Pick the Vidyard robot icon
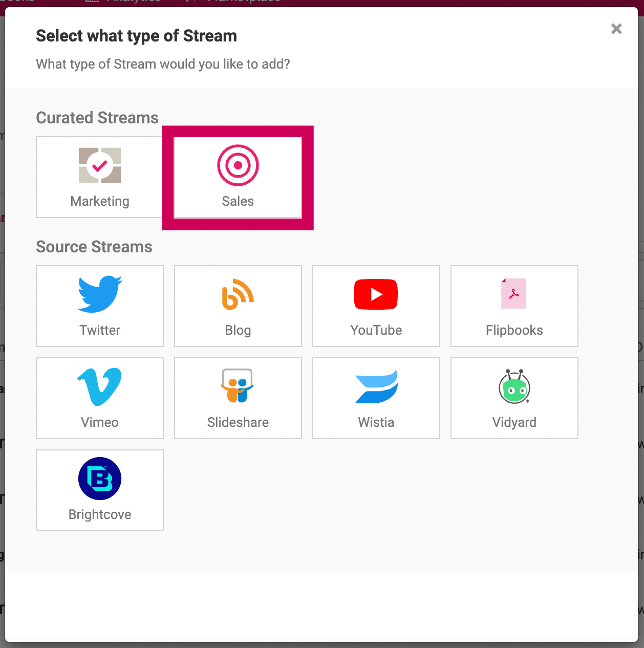This screenshot has height=648, width=644. click(514, 386)
